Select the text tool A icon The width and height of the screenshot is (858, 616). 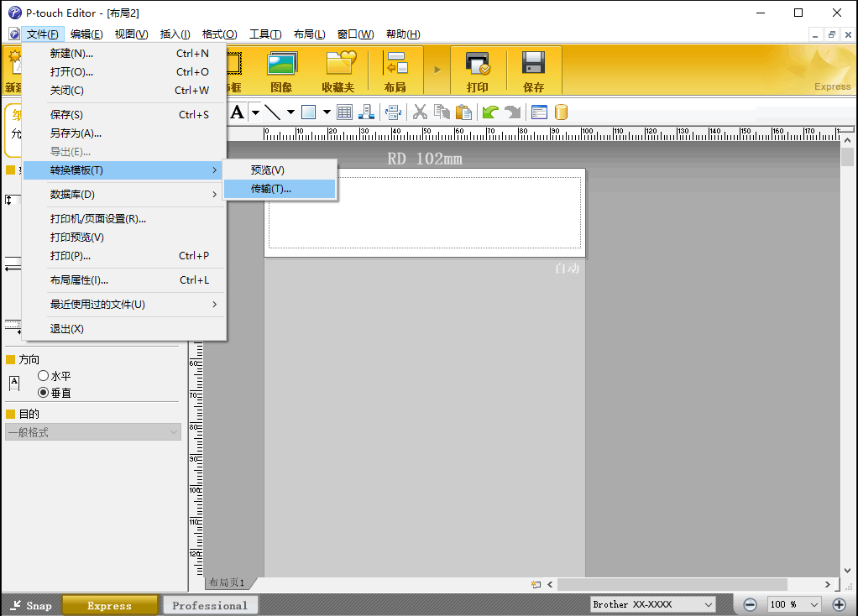pyautogui.click(x=237, y=112)
